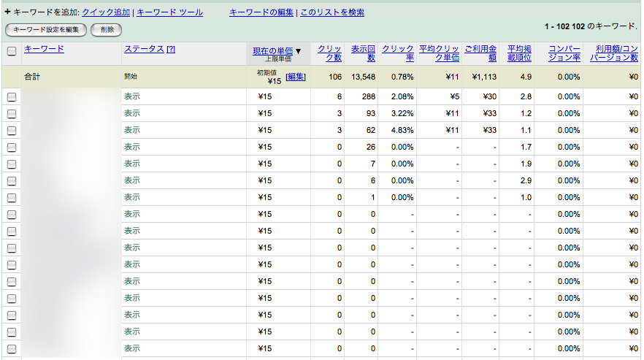Image resolution: width=644 pixels, height=360 pixels.
Task: Click the plus icon beside キーワードを追加
Action: pyautogui.click(x=7, y=12)
